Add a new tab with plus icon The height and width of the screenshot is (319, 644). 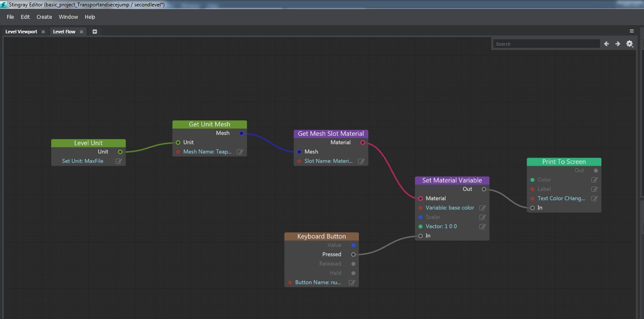[x=95, y=32]
